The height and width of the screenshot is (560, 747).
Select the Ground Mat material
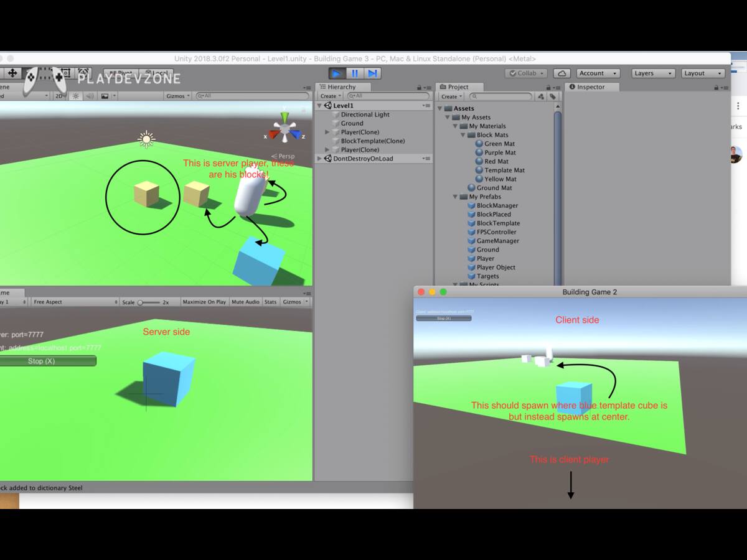pos(494,188)
